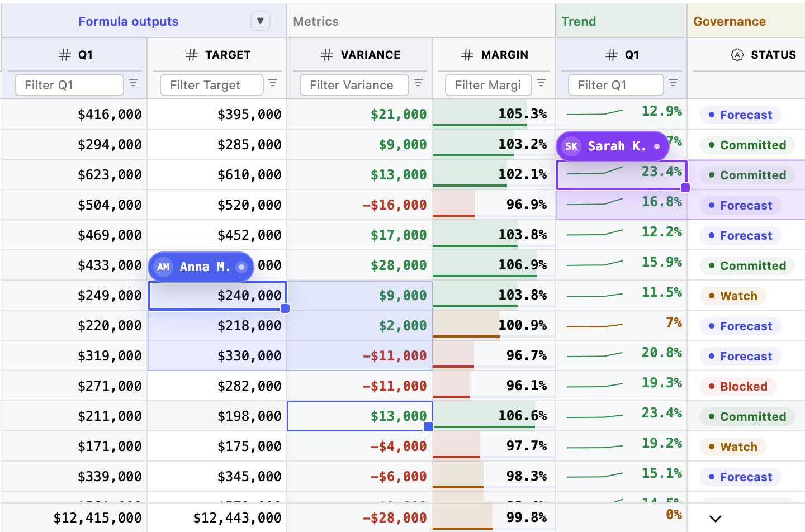
Task: Click the sparkline in the 12.9% trend cell
Action: [595, 113]
